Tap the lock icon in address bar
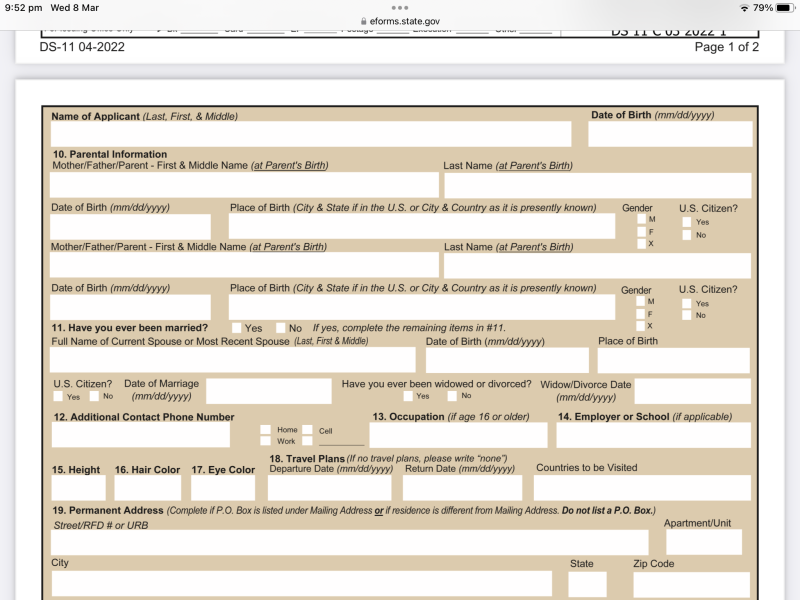800x600 pixels. click(x=362, y=21)
